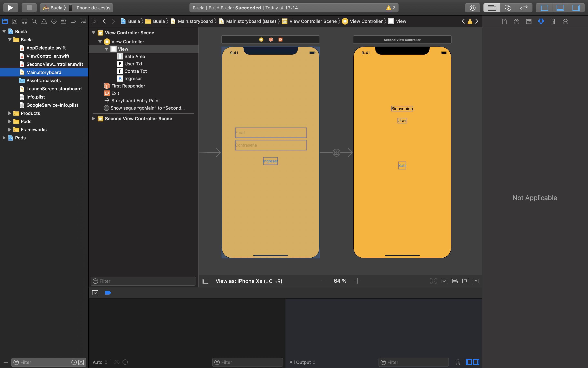Image resolution: width=588 pixels, height=368 pixels.
Task: Change device via View as: iPhone Xs
Action: 249,281
